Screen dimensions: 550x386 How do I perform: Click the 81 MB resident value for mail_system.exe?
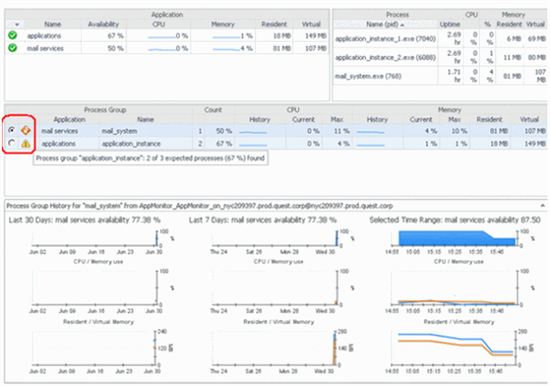[512, 76]
